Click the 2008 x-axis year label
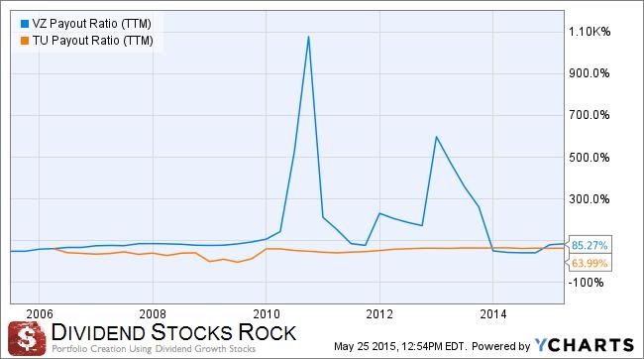Screen dimensions: 644x359 [x=153, y=314]
